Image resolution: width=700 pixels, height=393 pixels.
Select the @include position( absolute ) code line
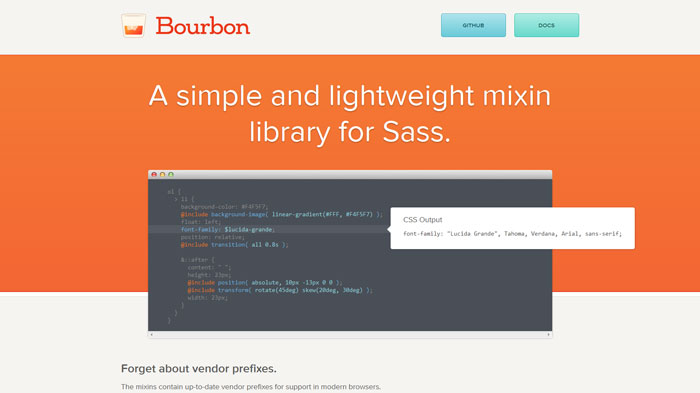(265, 282)
